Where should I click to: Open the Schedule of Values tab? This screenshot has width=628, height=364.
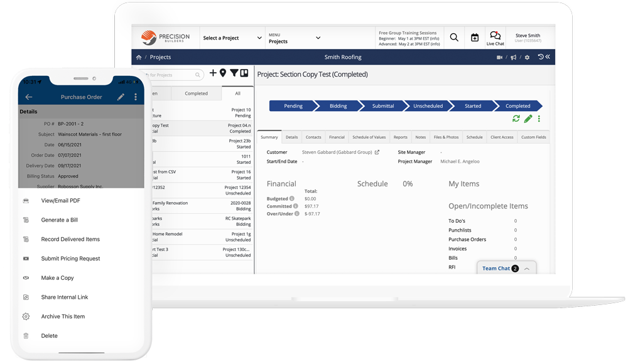click(369, 137)
